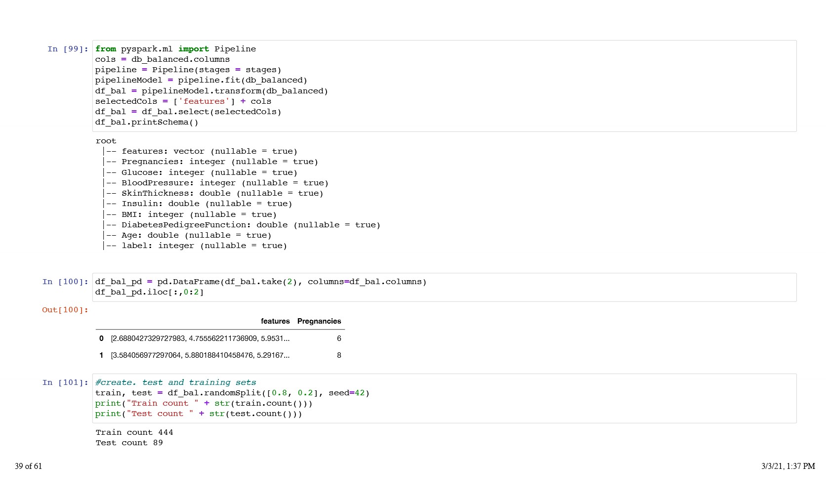Select row index 1 in dataframe output
Viewport: 830px width, 504px height.
coord(101,355)
